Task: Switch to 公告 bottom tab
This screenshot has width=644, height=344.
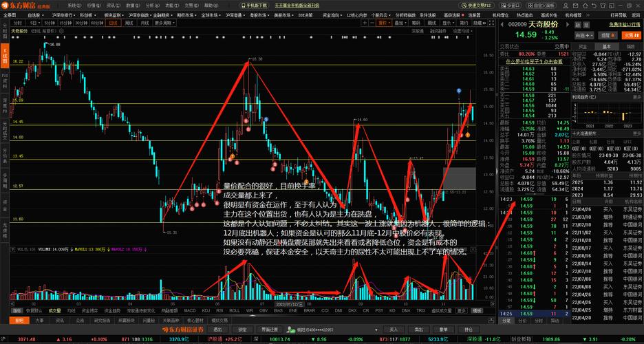Action: (80, 321)
